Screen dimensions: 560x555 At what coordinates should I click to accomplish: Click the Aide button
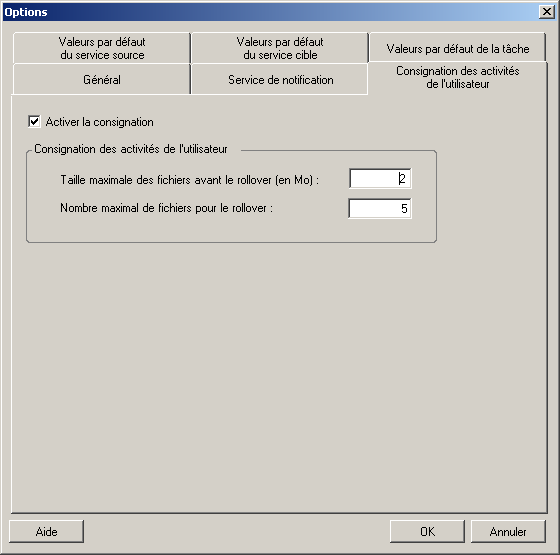[46, 531]
